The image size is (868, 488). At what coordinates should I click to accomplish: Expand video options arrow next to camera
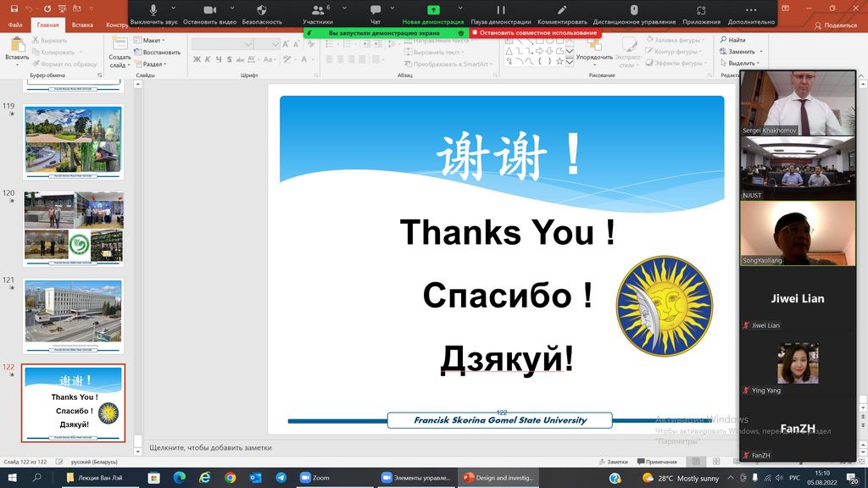(x=232, y=8)
